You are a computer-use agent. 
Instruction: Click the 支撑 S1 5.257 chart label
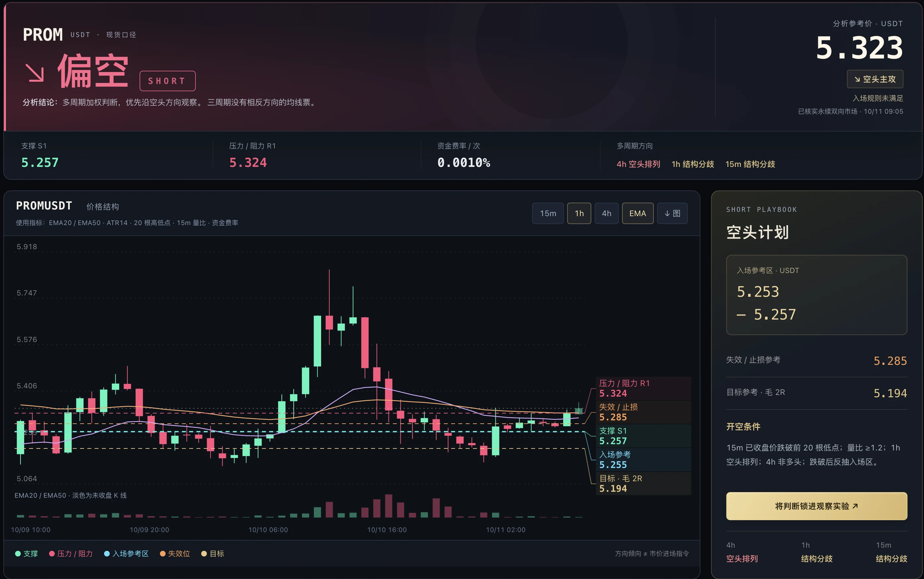[643, 436]
